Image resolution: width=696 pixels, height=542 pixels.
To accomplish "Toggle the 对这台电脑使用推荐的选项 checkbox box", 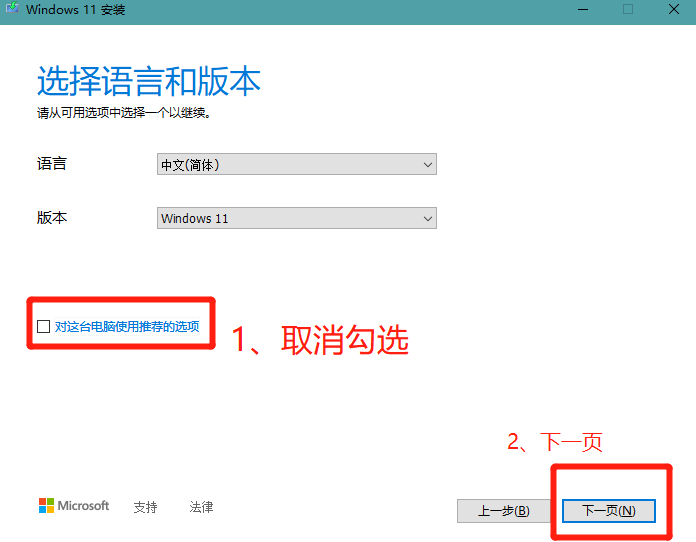I will pyautogui.click(x=43, y=326).
